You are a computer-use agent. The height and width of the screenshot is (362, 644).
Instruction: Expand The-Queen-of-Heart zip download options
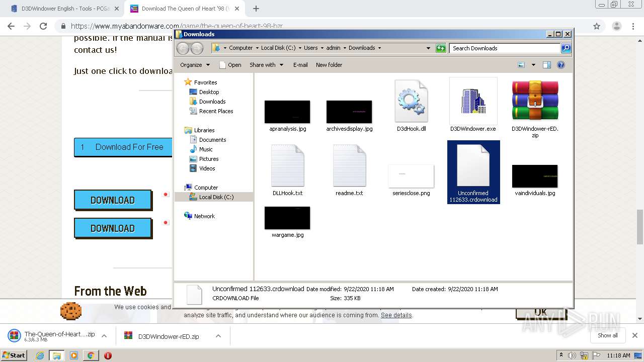pyautogui.click(x=104, y=336)
